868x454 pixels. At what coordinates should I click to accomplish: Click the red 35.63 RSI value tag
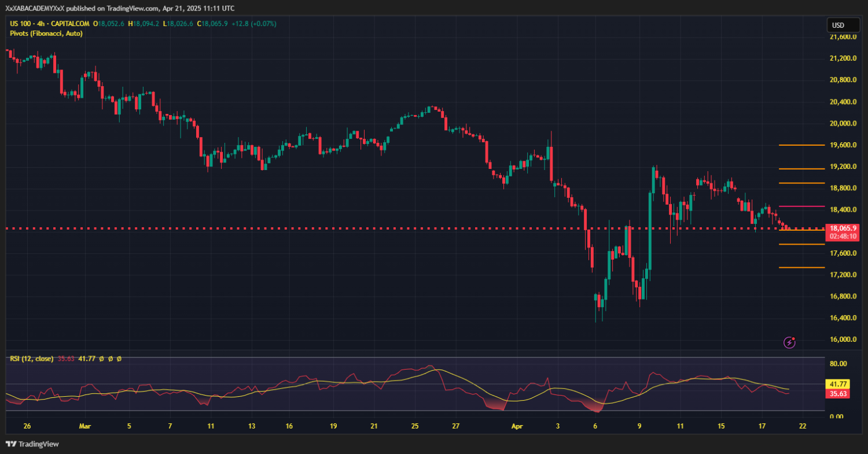pyautogui.click(x=838, y=394)
